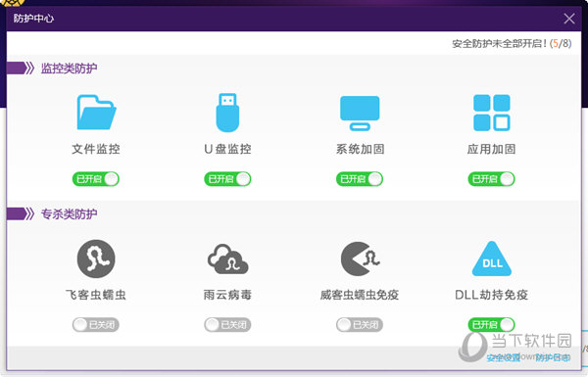The width and height of the screenshot is (588, 377).
Task: Click the 监控类防护 section arrow icon
Action: (21, 69)
